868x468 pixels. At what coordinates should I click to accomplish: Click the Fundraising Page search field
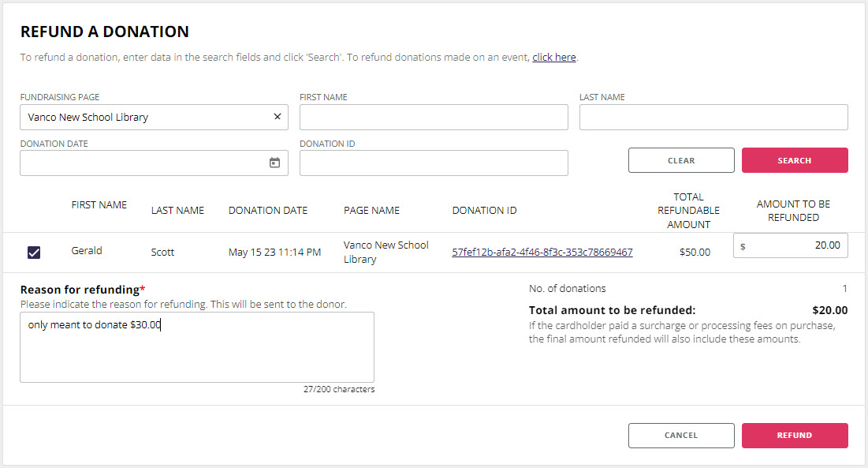[142, 116]
